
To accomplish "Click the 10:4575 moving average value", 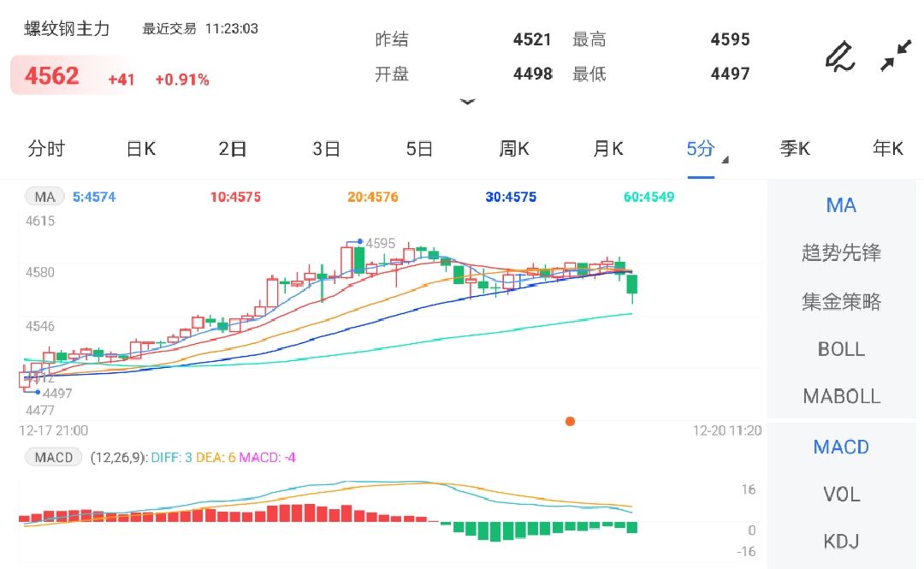I will pyautogui.click(x=236, y=197).
